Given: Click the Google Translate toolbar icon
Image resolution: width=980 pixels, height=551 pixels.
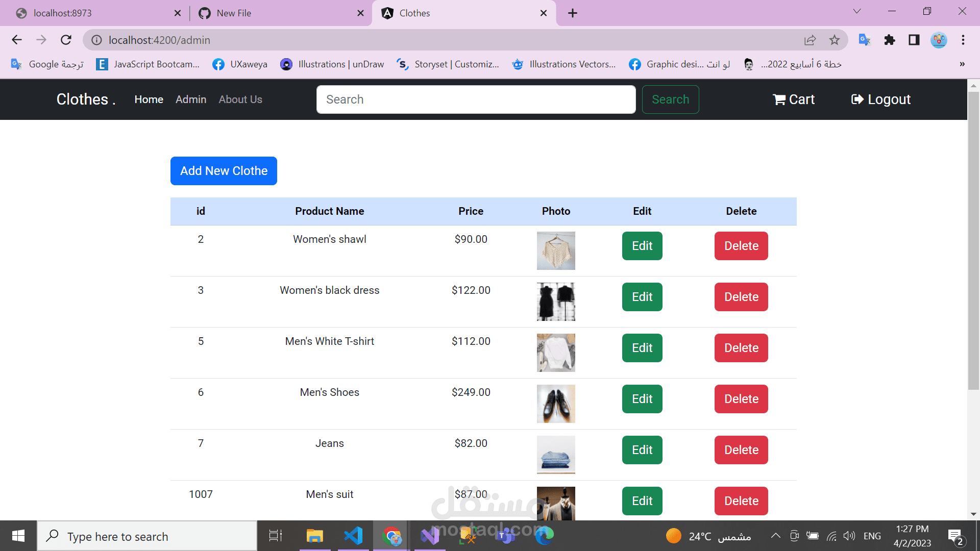Looking at the screenshot, I should pos(864,40).
